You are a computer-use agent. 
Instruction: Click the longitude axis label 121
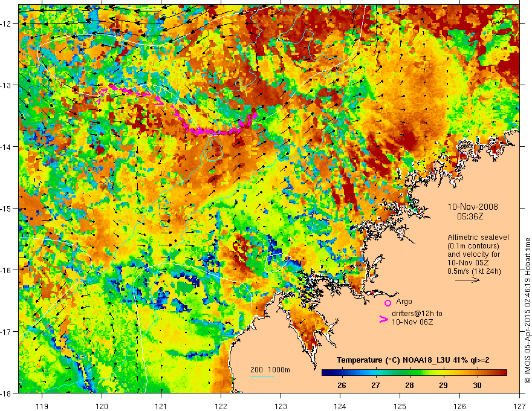161,406
